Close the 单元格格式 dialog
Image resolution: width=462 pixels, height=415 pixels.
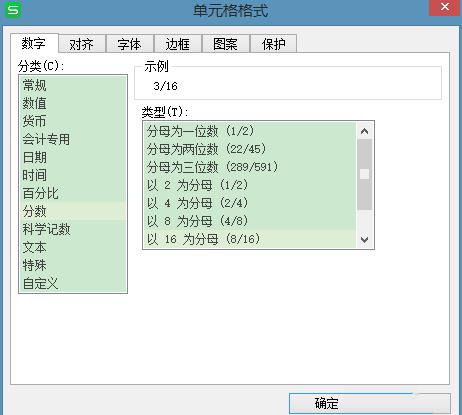point(445,7)
